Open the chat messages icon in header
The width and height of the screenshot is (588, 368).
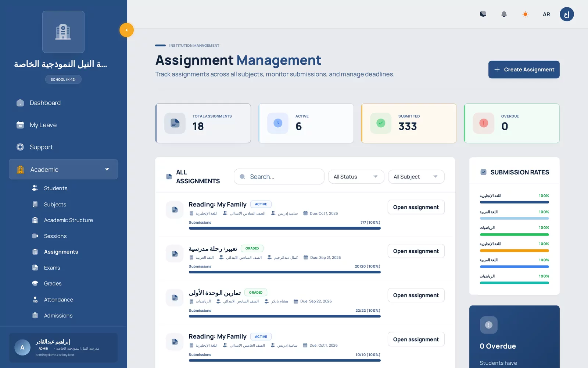pos(483,14)
